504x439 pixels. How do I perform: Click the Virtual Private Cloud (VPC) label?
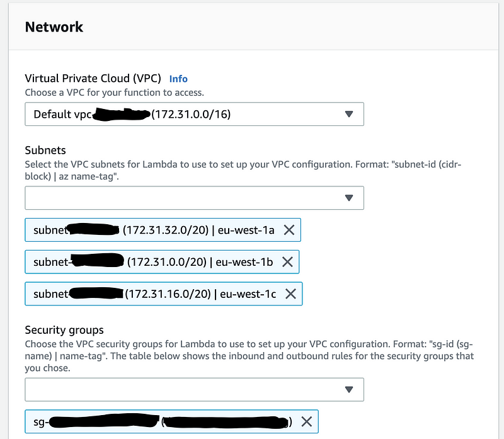93,79
